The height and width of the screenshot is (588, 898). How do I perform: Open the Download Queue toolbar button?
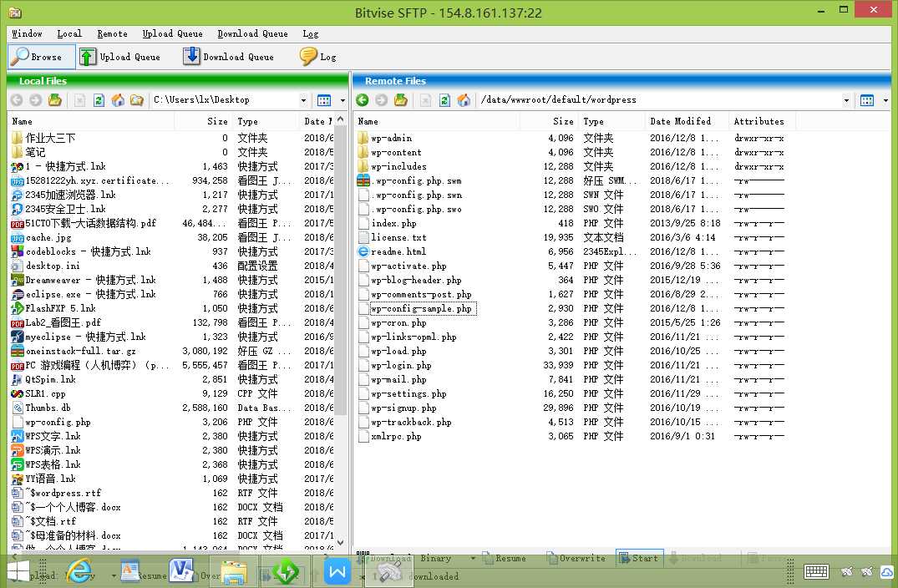pyautogui.click(x=229, y=57)
